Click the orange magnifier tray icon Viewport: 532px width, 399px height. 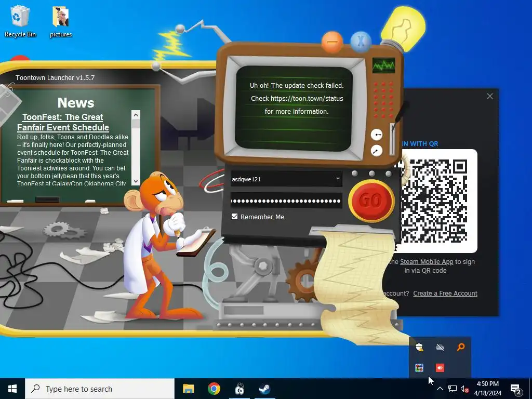pos(461,347)
